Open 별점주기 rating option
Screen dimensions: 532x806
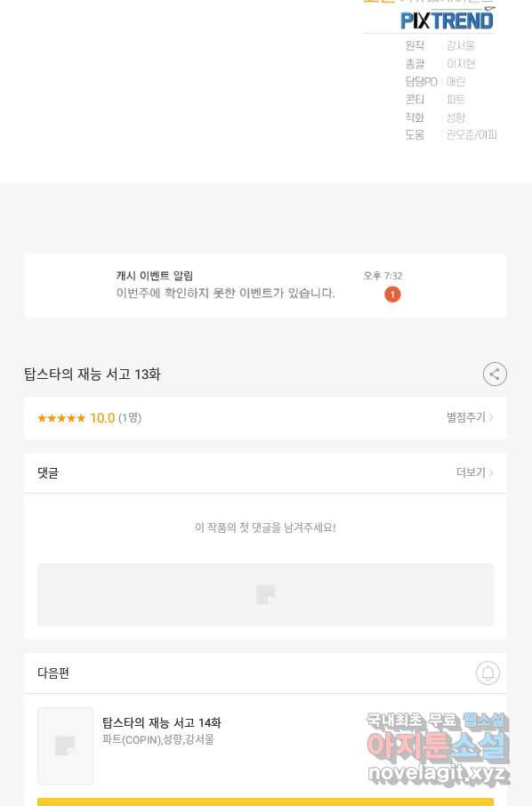tap(470, 417)
